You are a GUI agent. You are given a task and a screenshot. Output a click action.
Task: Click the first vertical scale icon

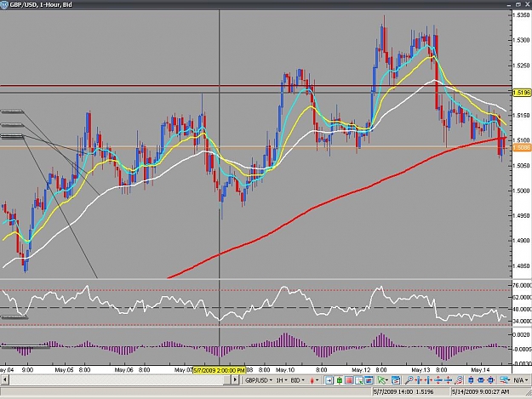[438, 380]
